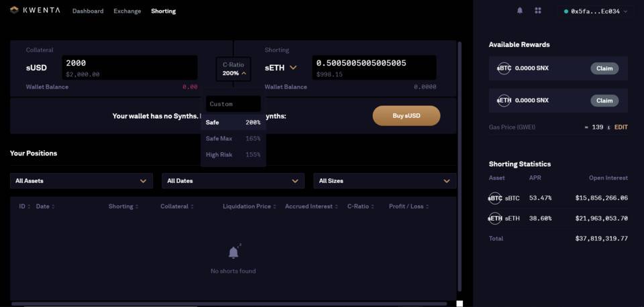The height and width of the screenshot is (307, 644).
Task: Claim the sBTC SNX rewards
Action: pos(604,68)
